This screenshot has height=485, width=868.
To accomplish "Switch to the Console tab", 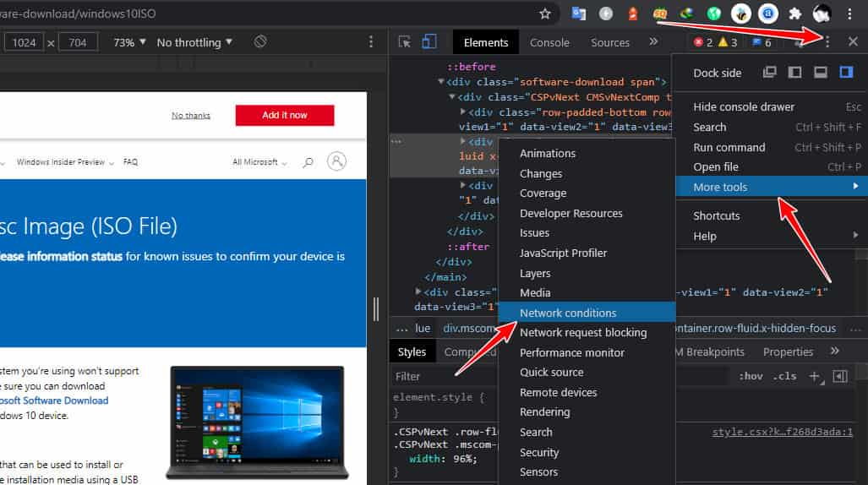I will coord(549,42).
